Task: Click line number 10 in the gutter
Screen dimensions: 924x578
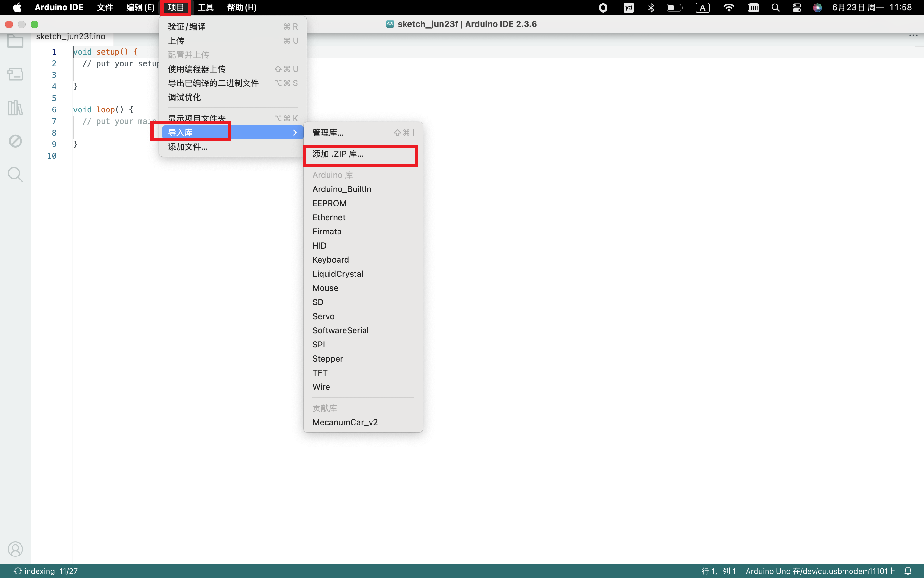Action: (x=52, y=156)
